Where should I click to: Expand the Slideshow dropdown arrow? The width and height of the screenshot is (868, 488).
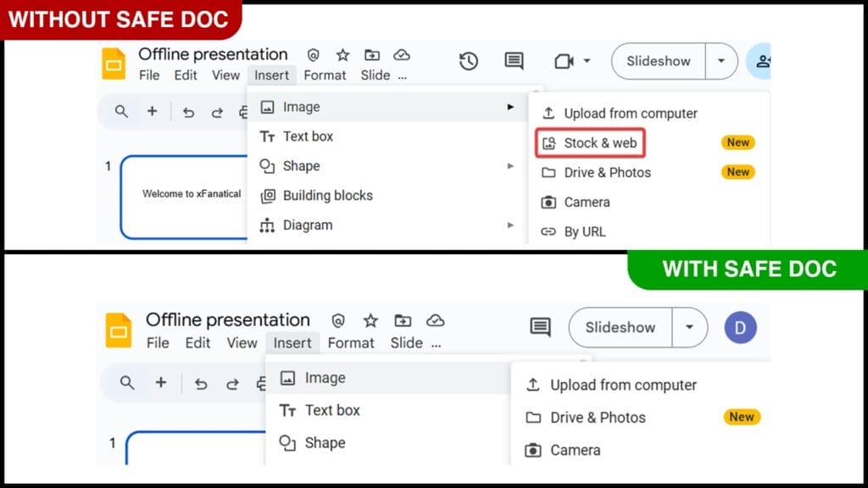pyautogui.click(x=721, y=61)
